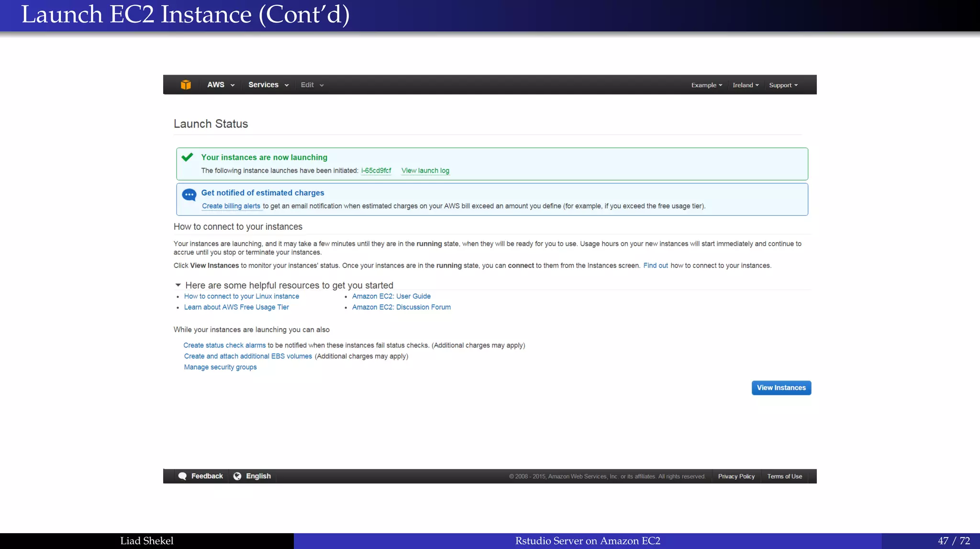Screen dimensions: 980x549
Task: Open How to connect to your Linux instance
Action: click(242, 296)
